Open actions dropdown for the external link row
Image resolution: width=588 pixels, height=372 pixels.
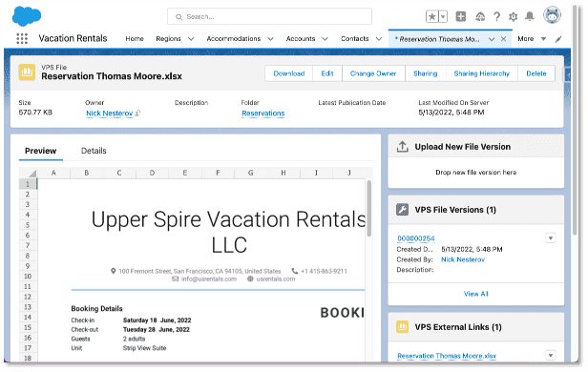(550, 355)
